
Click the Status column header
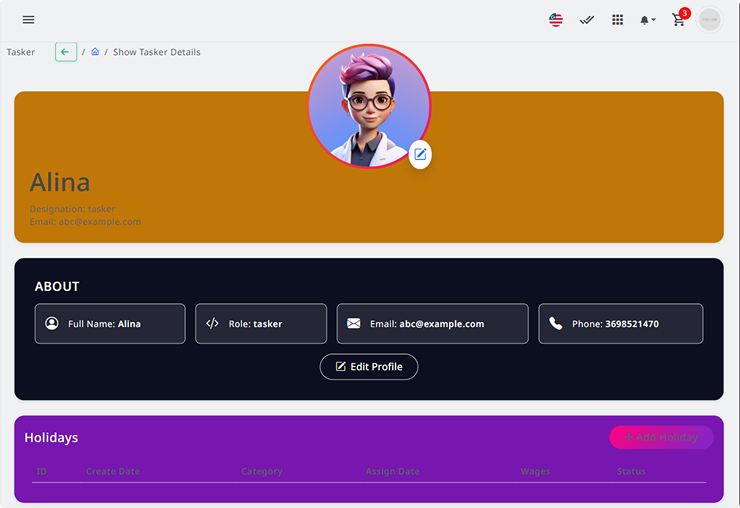pyautogui.click(x=631, y=471)
